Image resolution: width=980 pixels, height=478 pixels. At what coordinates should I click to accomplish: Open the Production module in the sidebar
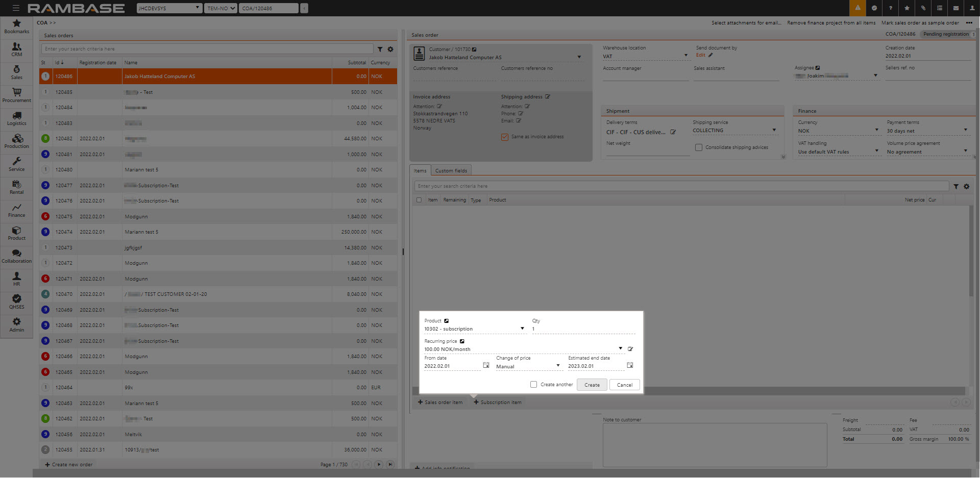pyautogui.click(x=17, y=141)
